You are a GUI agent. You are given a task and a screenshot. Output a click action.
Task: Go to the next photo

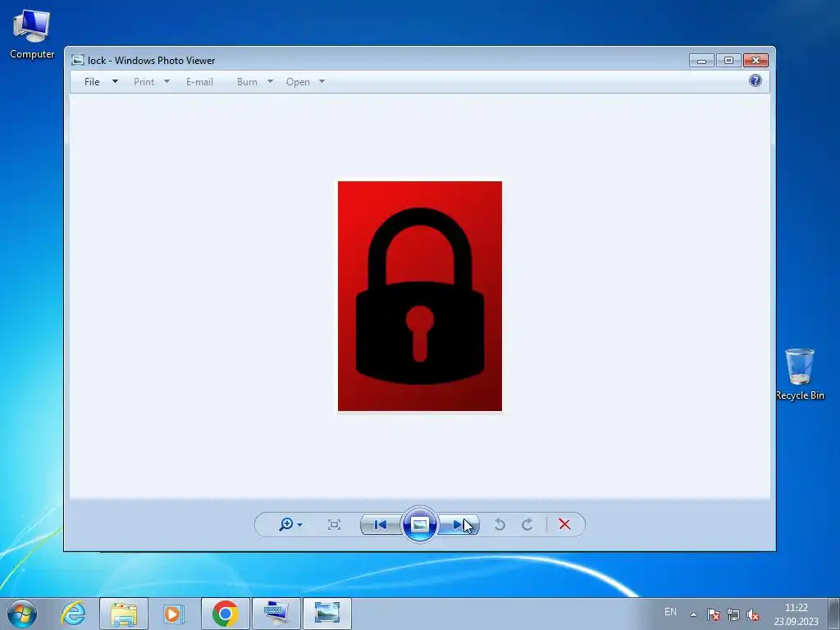459,524
